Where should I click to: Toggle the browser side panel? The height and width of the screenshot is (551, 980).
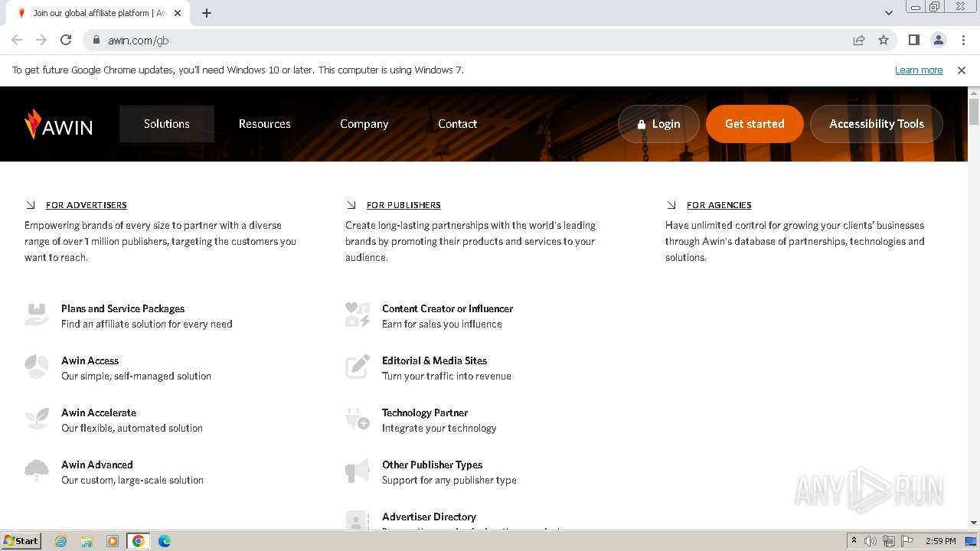[914, 40]
